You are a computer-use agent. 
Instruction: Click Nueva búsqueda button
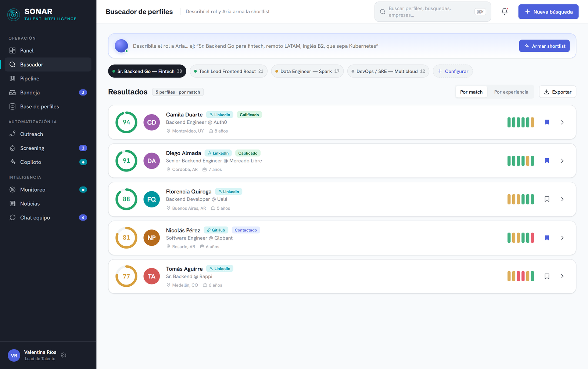tap(548, 12)
